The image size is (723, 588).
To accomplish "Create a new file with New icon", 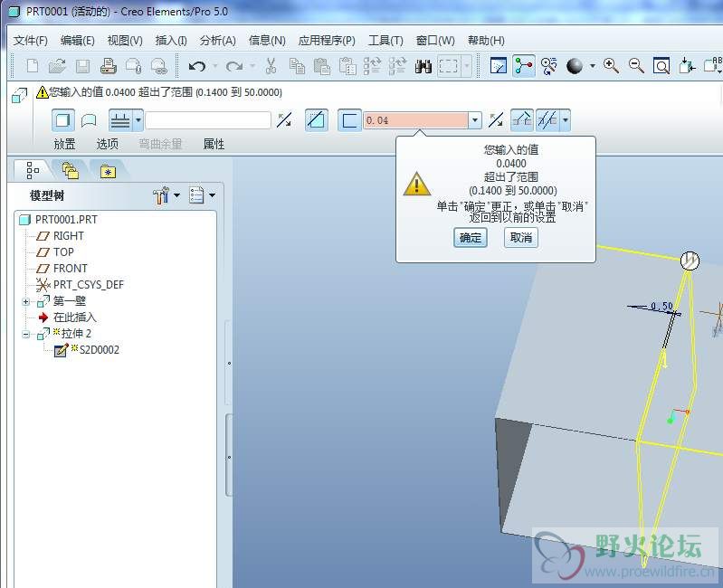I will [33, 66].
